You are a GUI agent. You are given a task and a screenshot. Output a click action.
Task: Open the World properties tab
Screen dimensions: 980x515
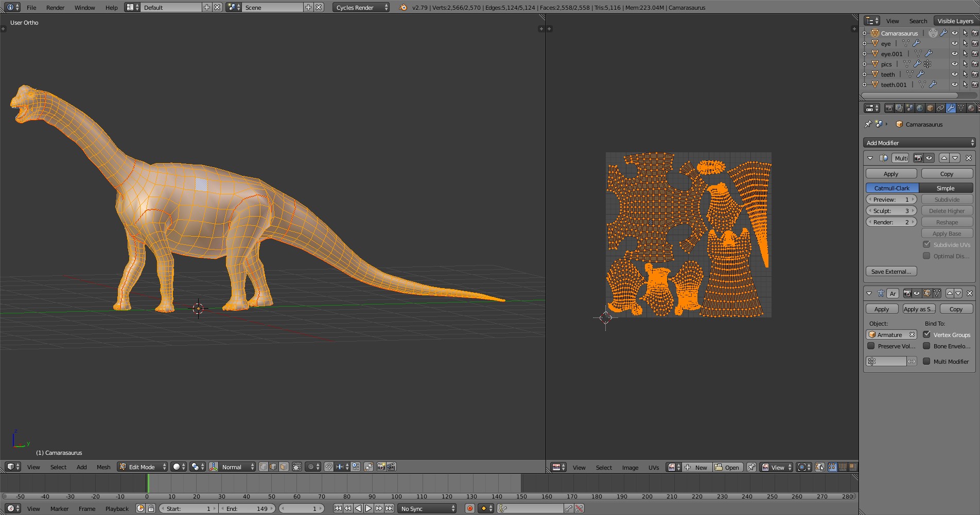tap(920, 108)
